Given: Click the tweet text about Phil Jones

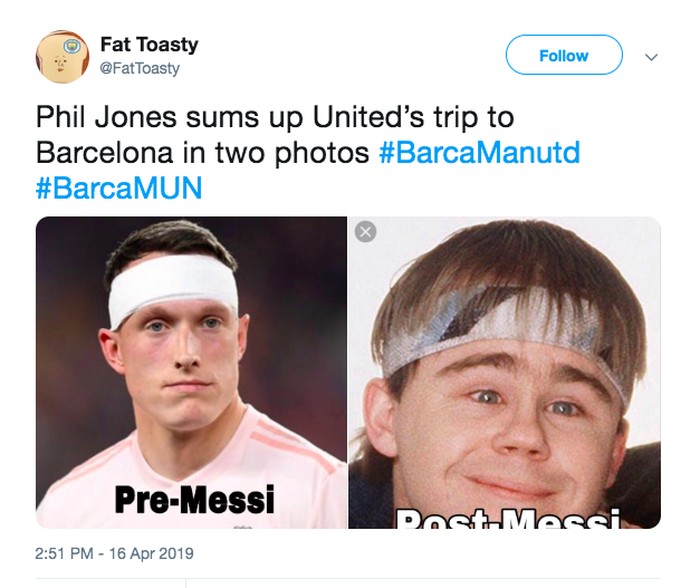Looking at the screenshot, I should pyautogui.click(x=308, y=153).
